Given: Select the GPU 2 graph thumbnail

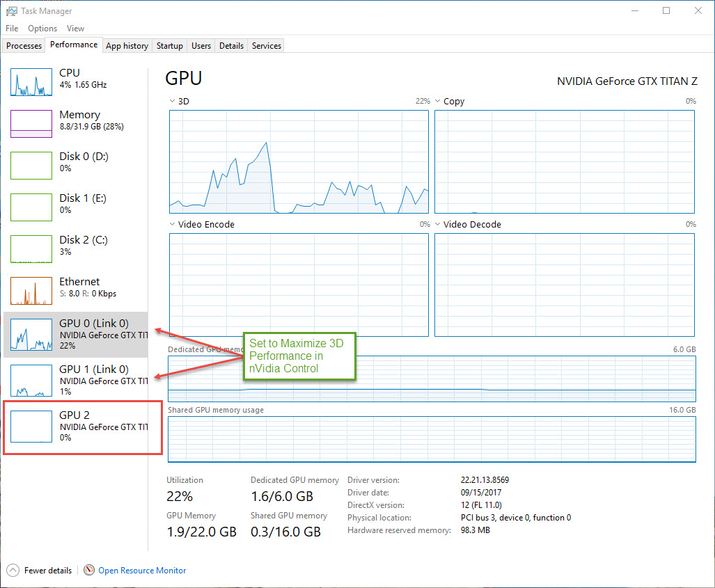Looking at the screenshot, I should 31,426.
